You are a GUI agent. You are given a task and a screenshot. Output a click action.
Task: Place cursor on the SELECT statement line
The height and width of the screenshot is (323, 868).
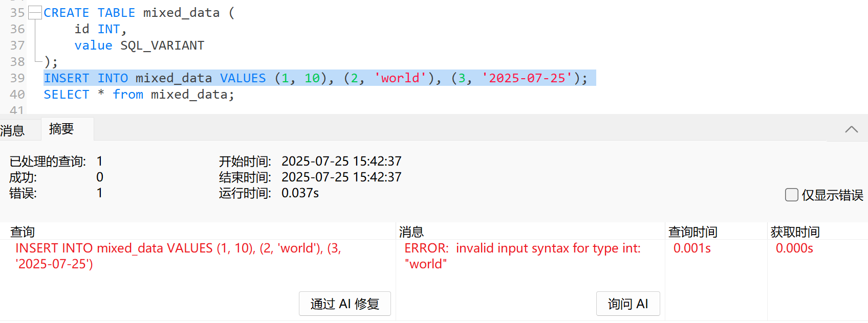139,94
